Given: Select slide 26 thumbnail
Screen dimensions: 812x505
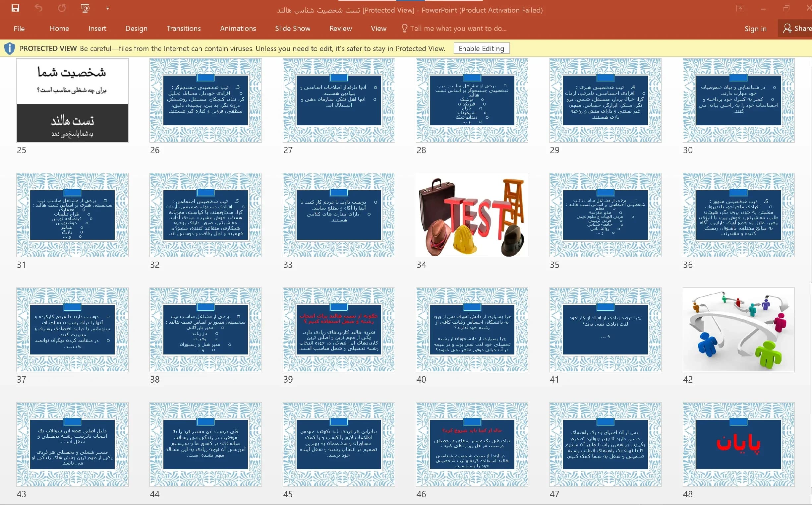Looking at the screenshot, I should [x=205, y=100].
